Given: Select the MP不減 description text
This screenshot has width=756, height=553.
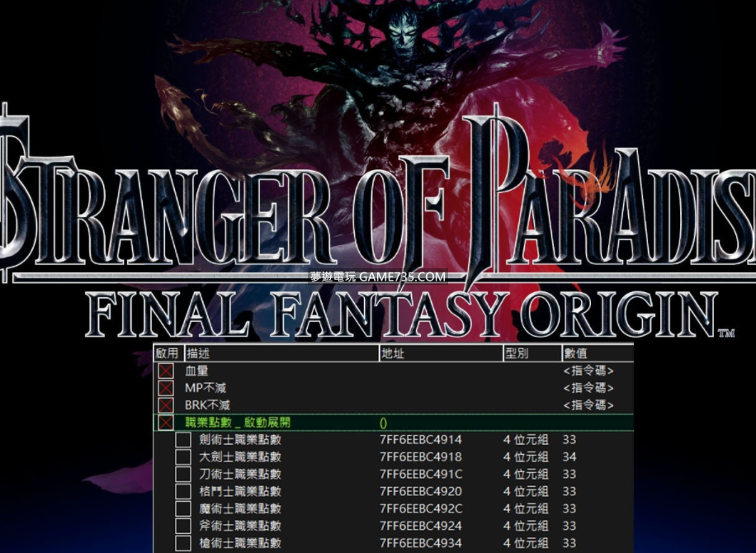Looking at the screenshot, I should pyautogui.click(x=206, y=388).
